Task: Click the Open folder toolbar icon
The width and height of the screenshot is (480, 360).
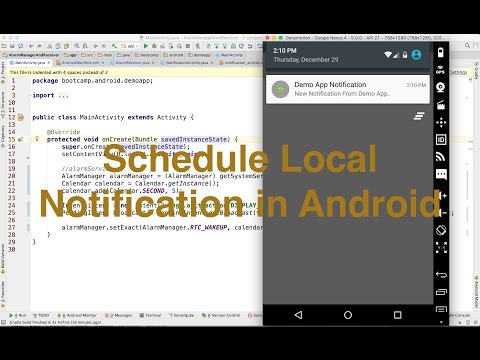Action: pos(4,46)
